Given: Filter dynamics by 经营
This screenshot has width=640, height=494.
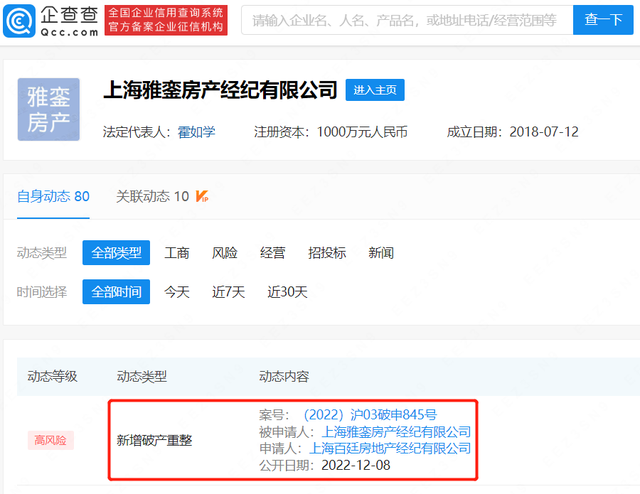Looking at the screenshot, I should point(272,253).
